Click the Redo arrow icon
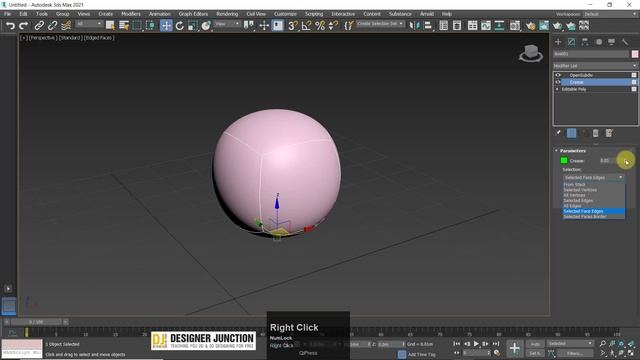 pyautogui.click(x=24, y=26)
